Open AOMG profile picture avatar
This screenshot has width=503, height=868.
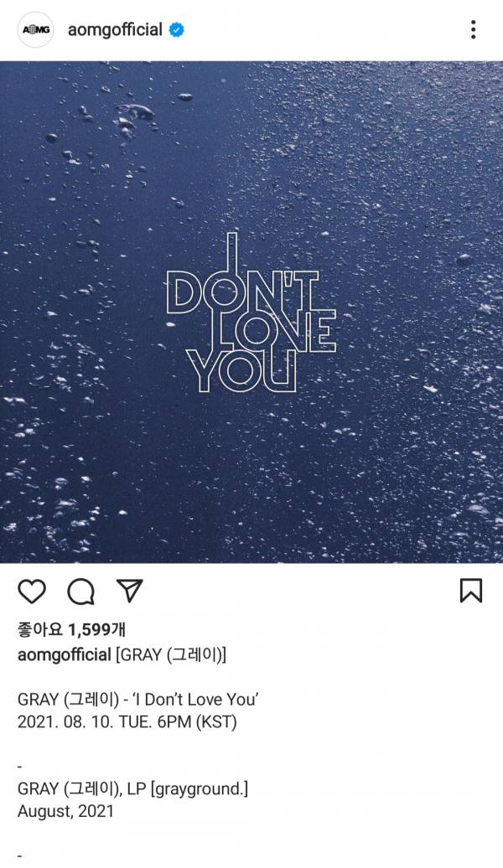35,30
